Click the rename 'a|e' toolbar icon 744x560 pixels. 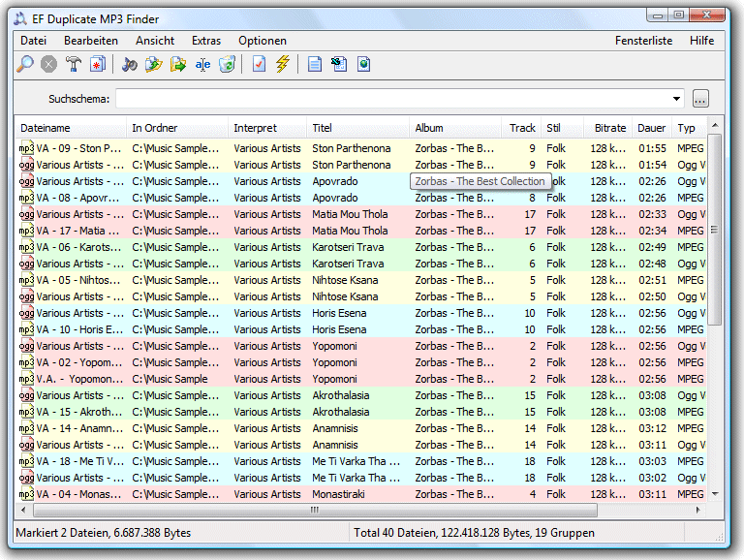pyautogui.click(x=202, y=65)
